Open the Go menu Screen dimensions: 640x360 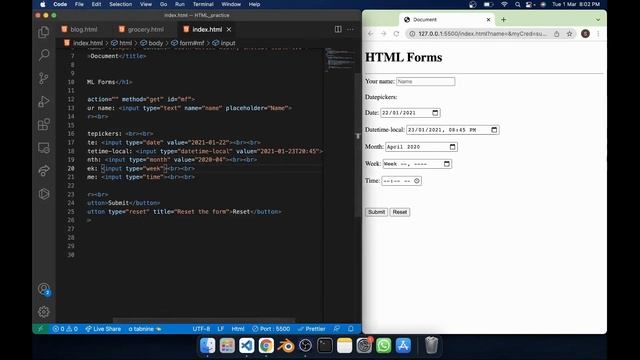pyautogui.click(x=164, y=4)
